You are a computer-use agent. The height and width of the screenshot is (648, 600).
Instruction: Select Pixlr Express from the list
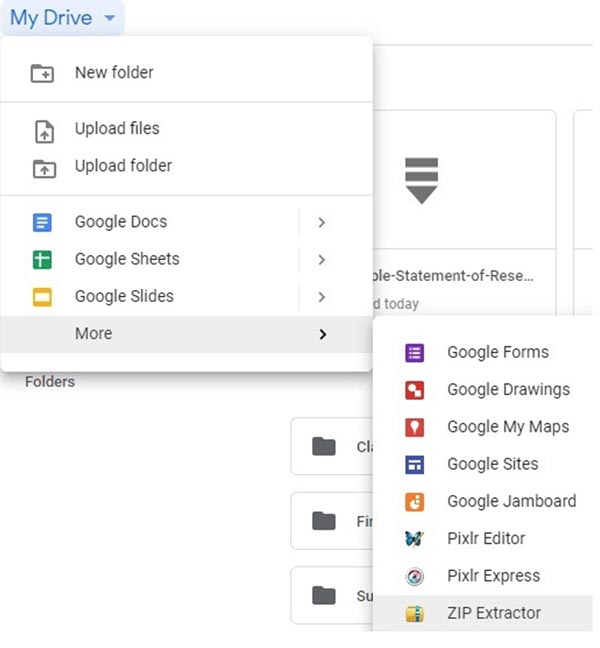tap(492, 576)
